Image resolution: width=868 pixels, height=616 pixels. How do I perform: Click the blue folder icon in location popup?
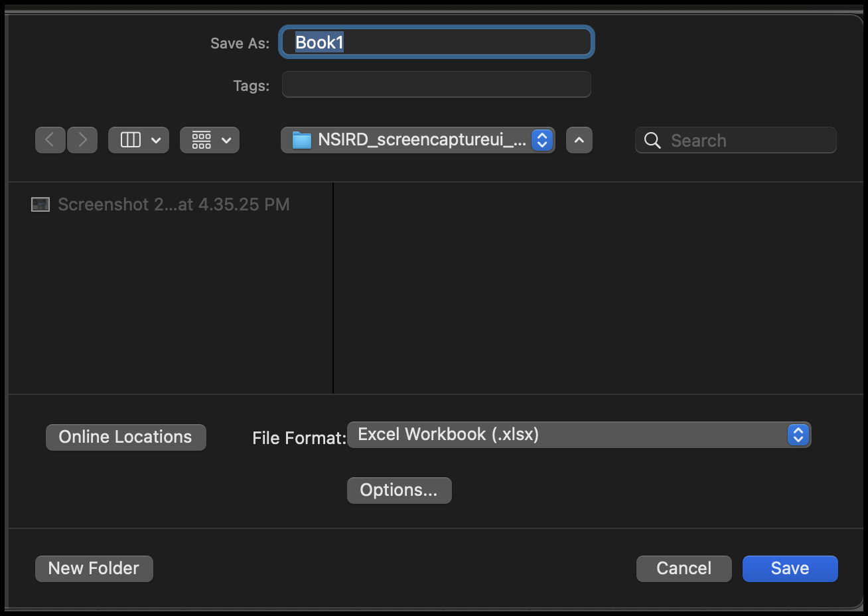[x=302, y=140]
